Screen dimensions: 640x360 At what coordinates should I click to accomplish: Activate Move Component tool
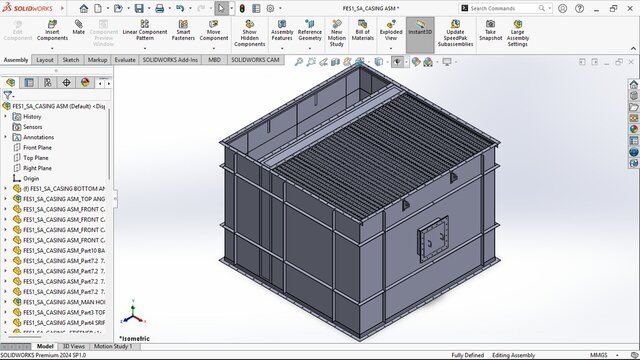click(x=213, y=31)
